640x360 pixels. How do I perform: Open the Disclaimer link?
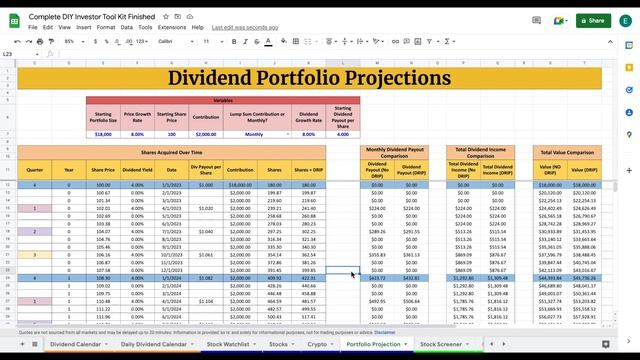tap(384, 332)
